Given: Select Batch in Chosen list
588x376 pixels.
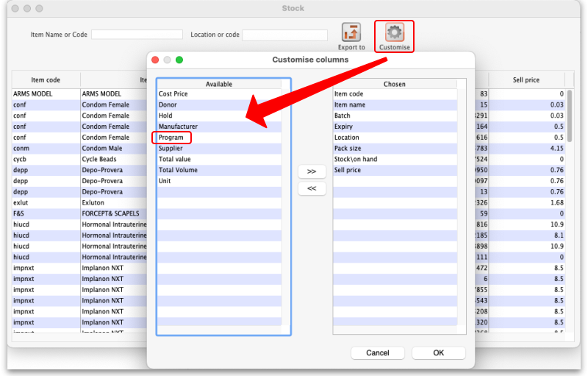Looking at the screenshot, I should (343, 116).
